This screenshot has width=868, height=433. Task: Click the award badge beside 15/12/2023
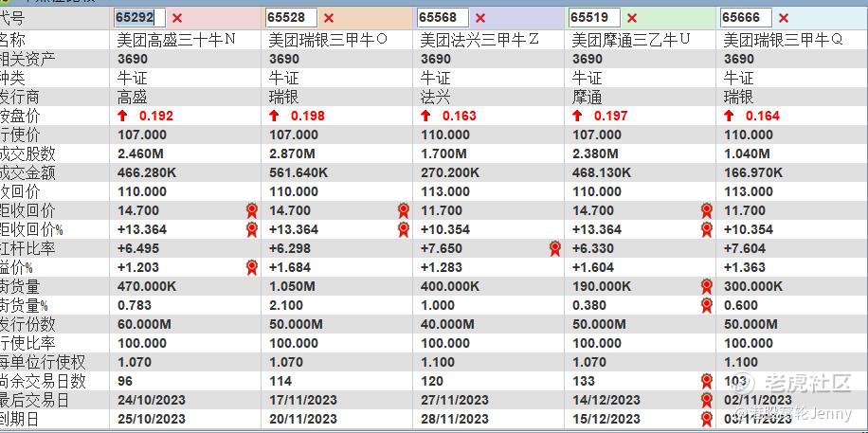pyautogui.click(x=707, y=419)
